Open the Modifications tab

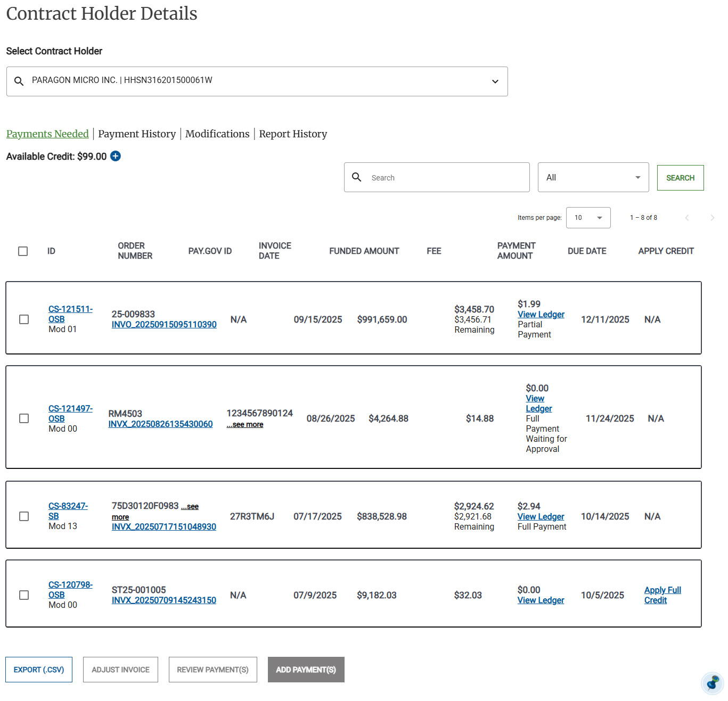[x=217, y=134]
